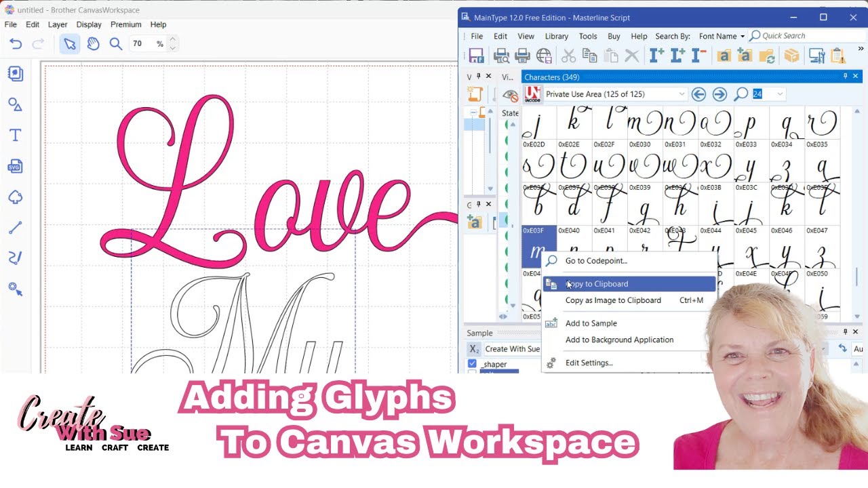Click the refresh folder icon in MainType toolbar
Image resolution: width=868 pixels, height=488 pixels.
coord(767,56)
